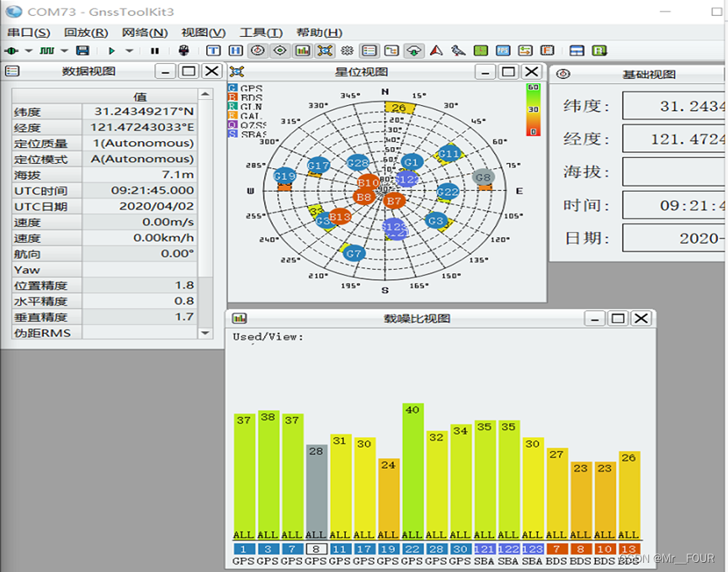This screenshot has height=572, width=728.
Task: Click the orange F toolbar icon
Action: coord(547,50)
